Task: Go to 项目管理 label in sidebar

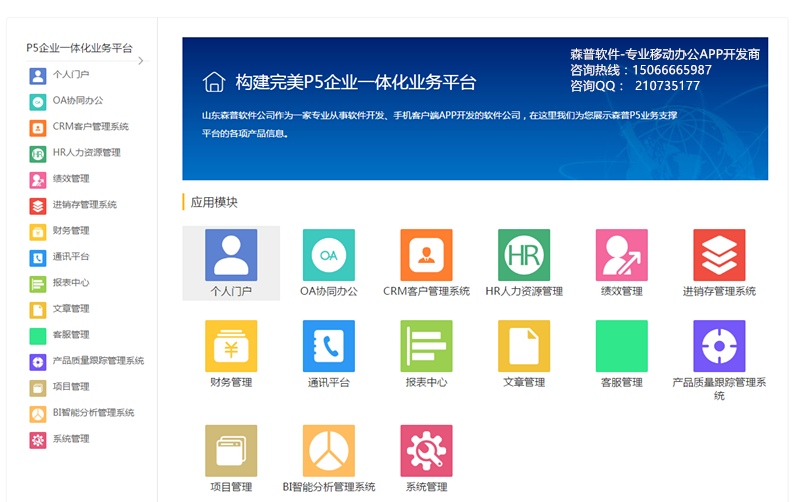Action: click(x=71, y=387)
